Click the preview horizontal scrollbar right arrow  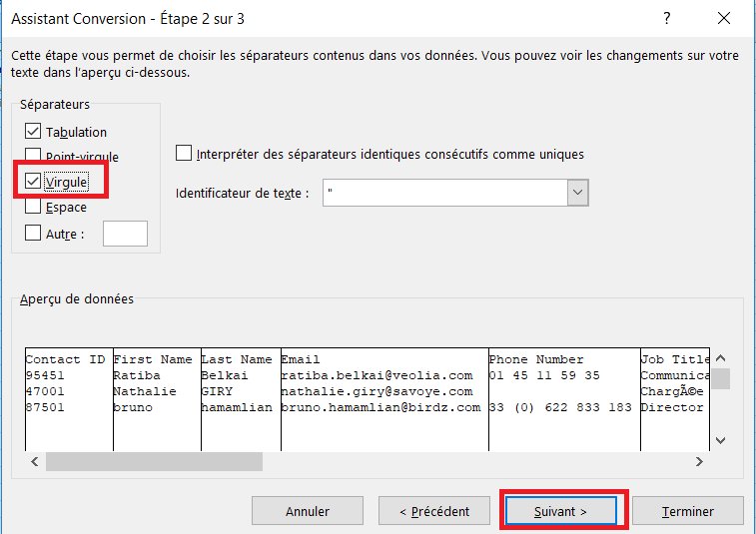point(699,462)
